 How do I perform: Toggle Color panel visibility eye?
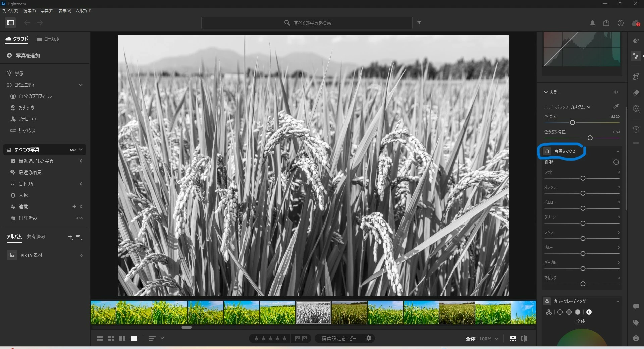click(616, 92)
